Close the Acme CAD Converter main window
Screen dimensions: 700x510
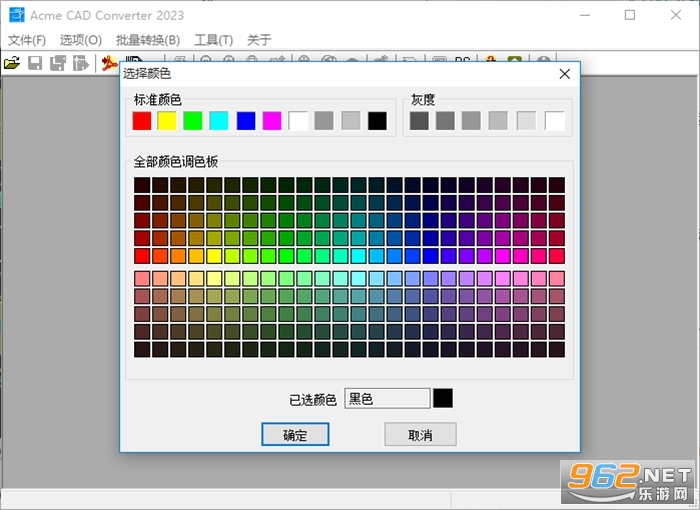click(x=676, y=15)
